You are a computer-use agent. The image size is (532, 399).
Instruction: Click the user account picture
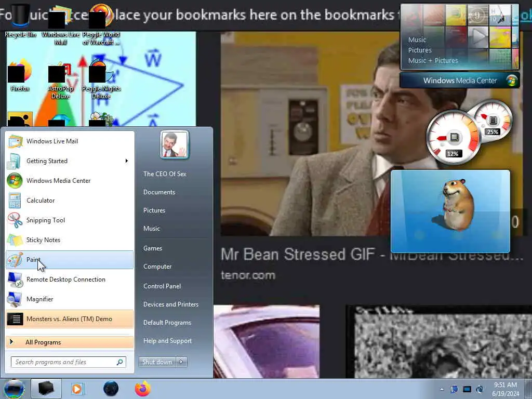coord(175,144)
